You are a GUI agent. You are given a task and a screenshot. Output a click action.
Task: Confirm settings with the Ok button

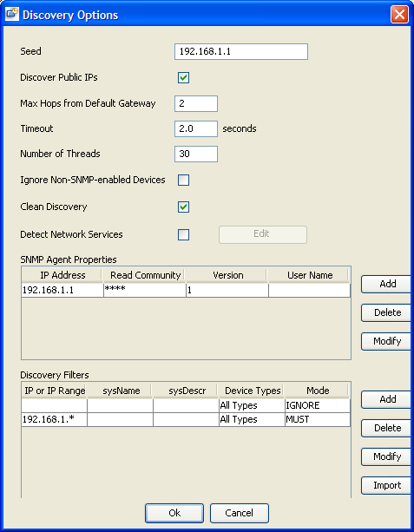pyautogui.click(x=174, y=513)
